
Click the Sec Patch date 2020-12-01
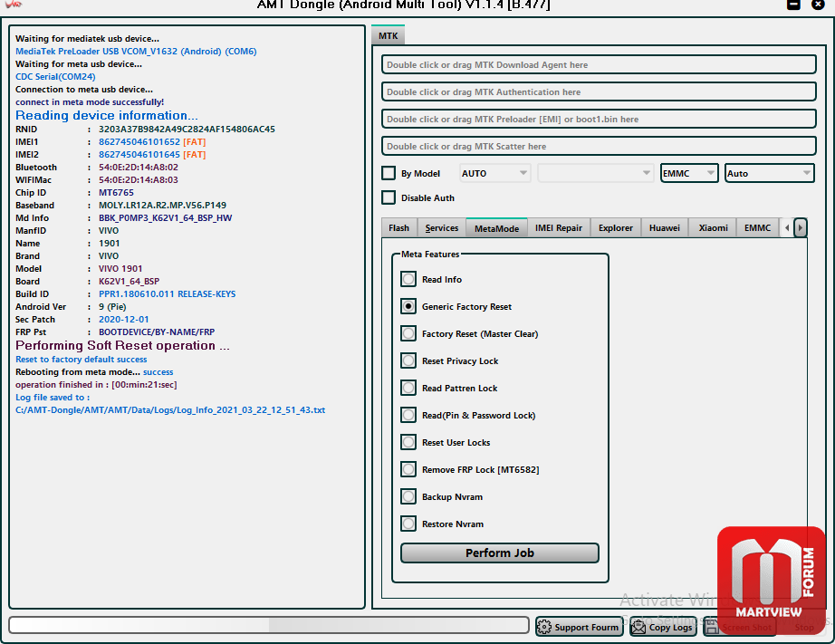123,320
